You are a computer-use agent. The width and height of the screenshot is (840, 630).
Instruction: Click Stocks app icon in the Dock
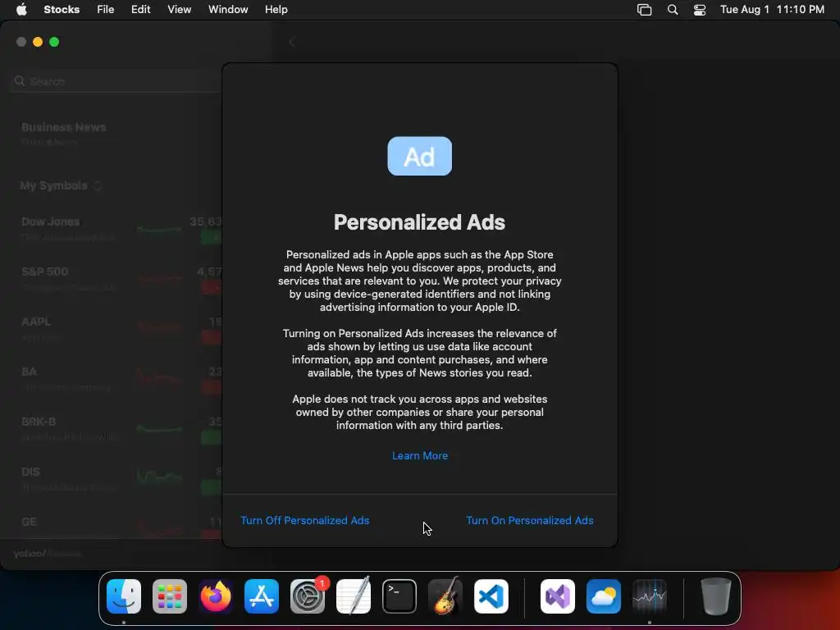(650, 596)
